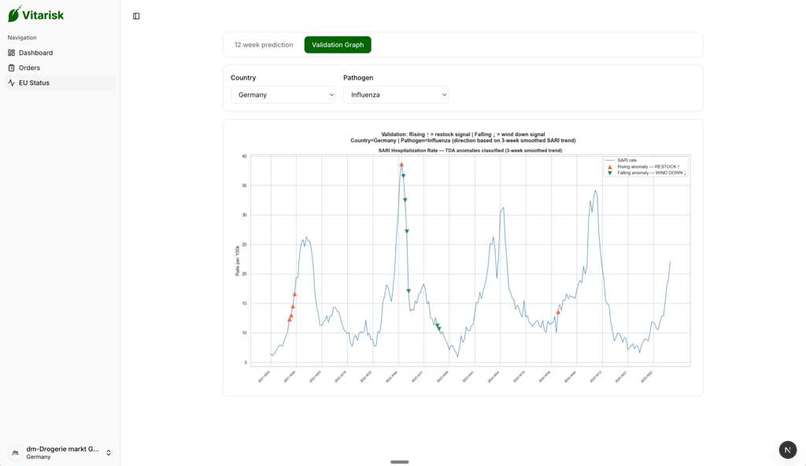806x466 pixels.
Task: Click the Vitarisk brand name
Action: tap(43, 15)
